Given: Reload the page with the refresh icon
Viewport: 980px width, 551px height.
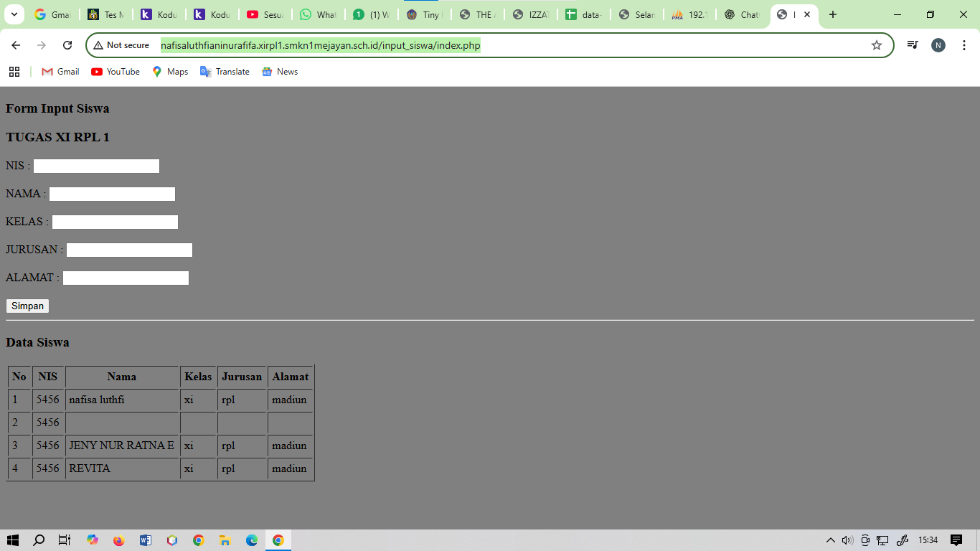Looking at the screenshot, I should pos(67,45).
